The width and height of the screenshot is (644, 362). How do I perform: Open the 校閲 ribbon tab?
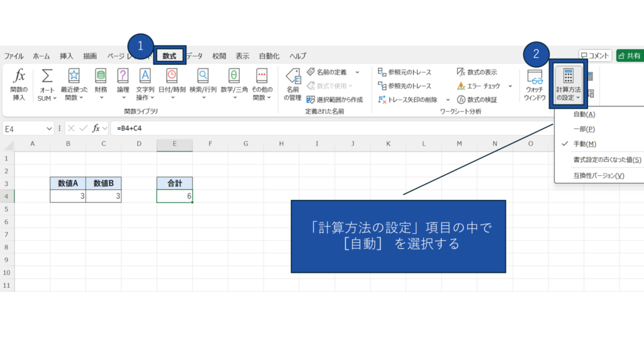click(219, 56)
